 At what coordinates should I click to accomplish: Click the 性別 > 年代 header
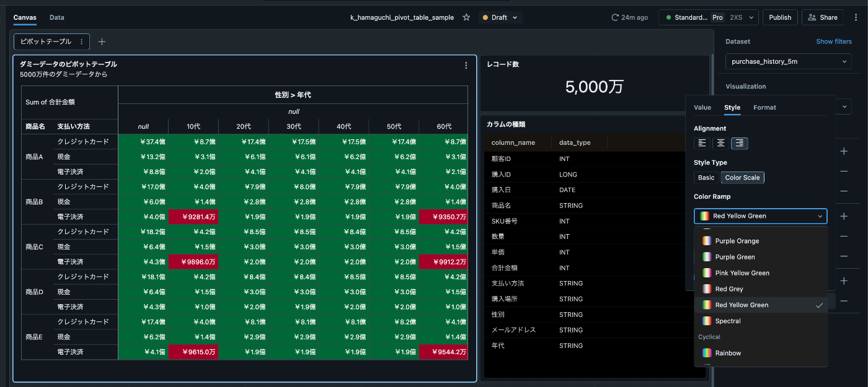[x=293, y=95]
